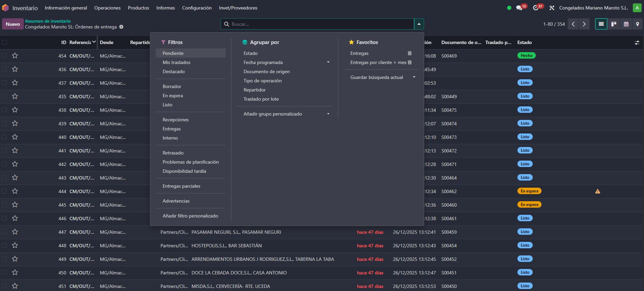Viewport: 644px width, 291px height.
Task: Collapse the search options dropdown toggle
Action: tap(419, 24)
